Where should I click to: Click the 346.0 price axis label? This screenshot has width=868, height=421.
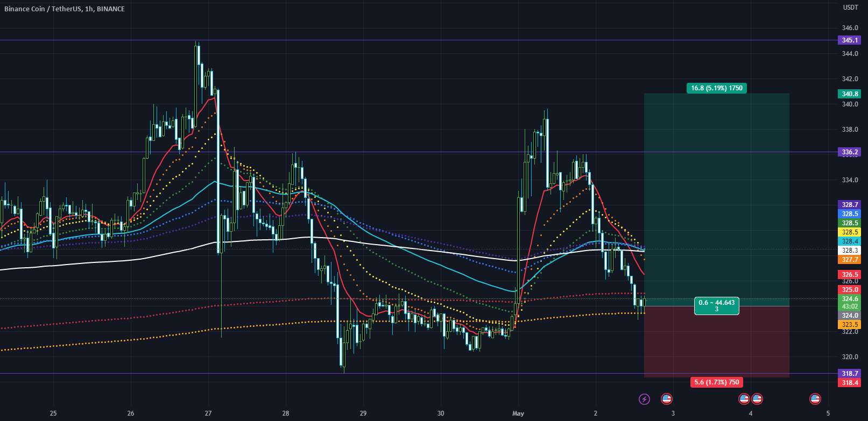(850, 28)
